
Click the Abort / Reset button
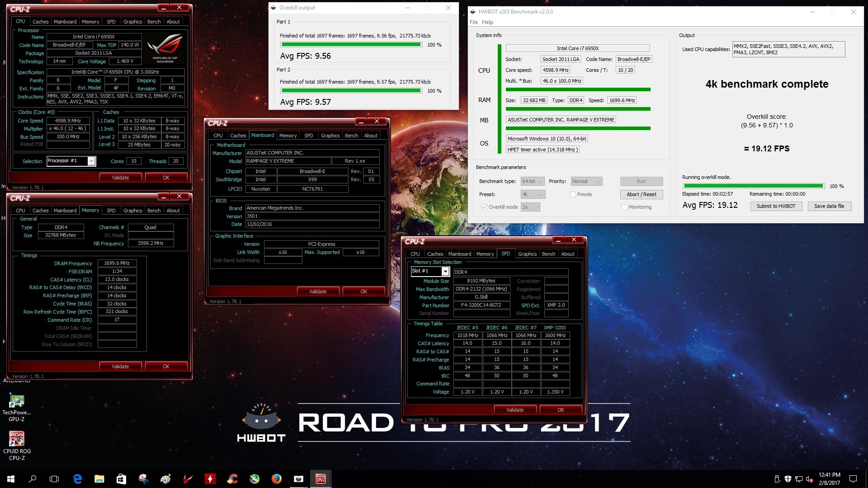pos(642,194)
